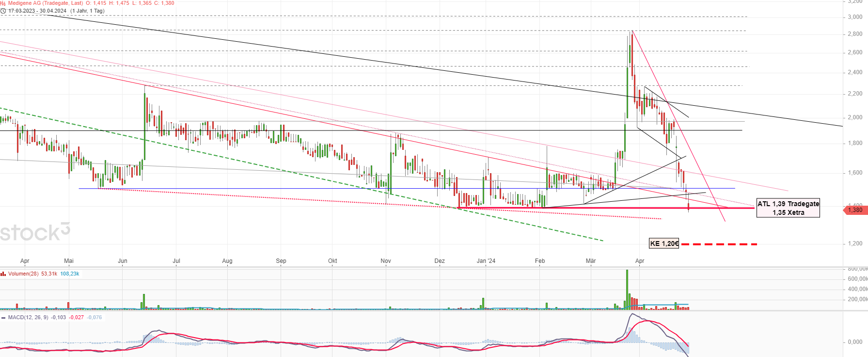This screenshot has width=868, height=357.
Task: Click the 1,200 price axis label
Action: (x=855, y=243)
